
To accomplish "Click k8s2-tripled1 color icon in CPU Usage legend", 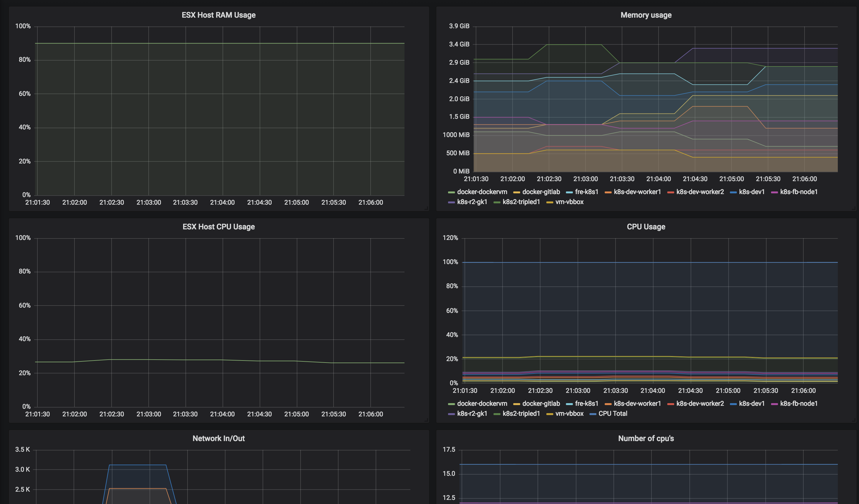I will (x=497, y=414).
